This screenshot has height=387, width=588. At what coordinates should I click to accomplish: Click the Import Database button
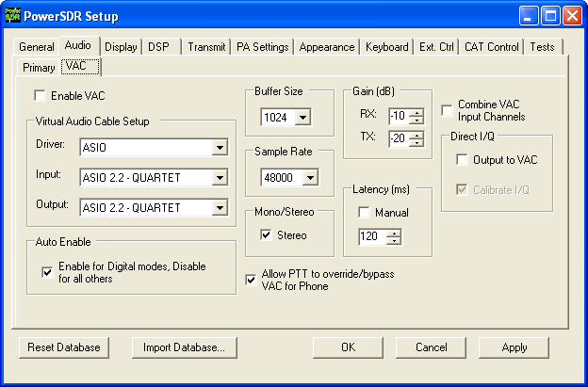click(x=184, y=347)
